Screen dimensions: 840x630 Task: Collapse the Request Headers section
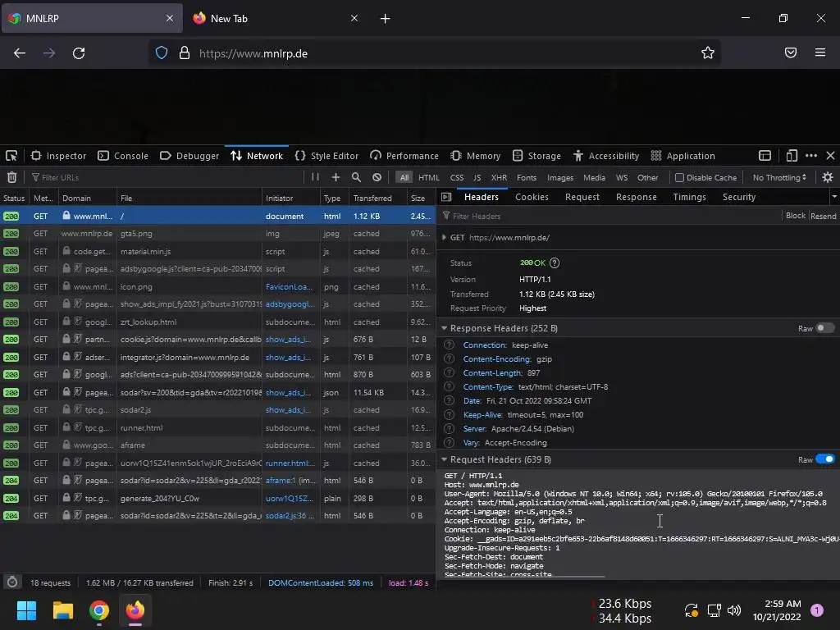coord(444,459)
